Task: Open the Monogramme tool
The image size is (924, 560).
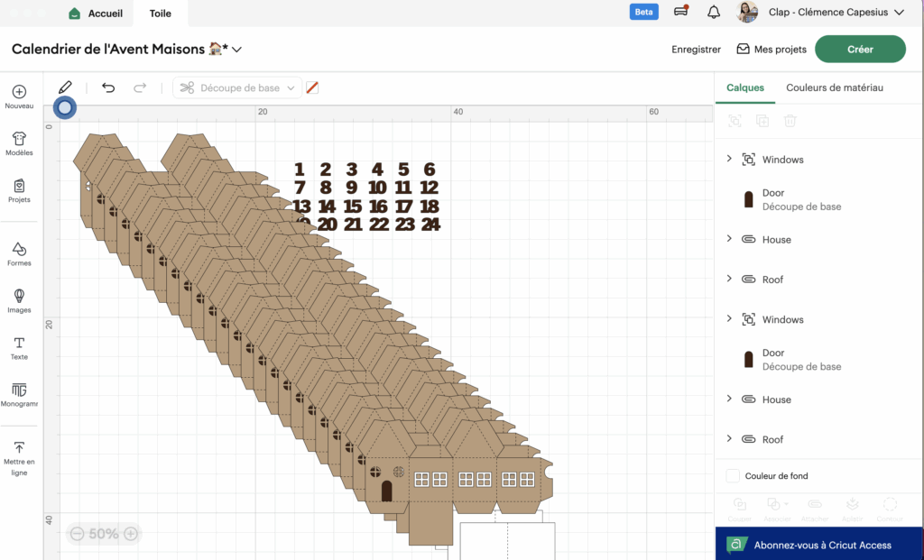Action: tap(19, 390)
